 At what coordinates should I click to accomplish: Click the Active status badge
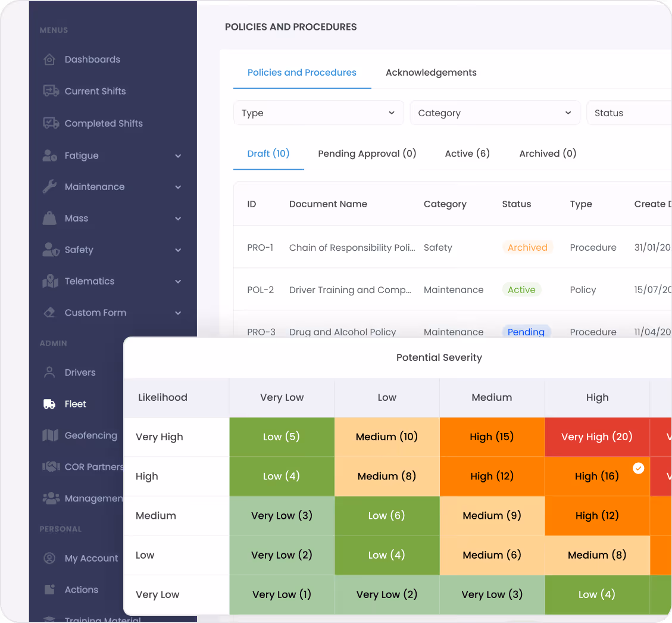tap(521, 290)
